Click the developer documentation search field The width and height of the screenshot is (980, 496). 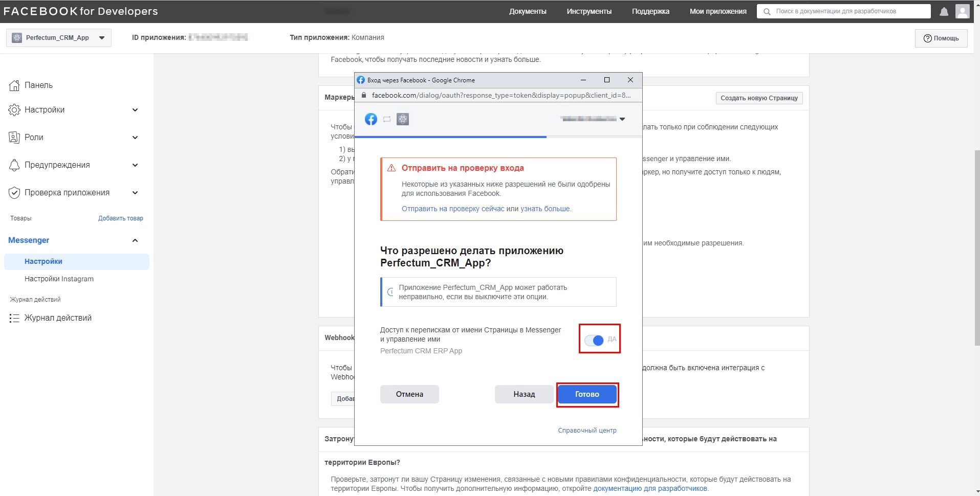[x=843, y=11]
